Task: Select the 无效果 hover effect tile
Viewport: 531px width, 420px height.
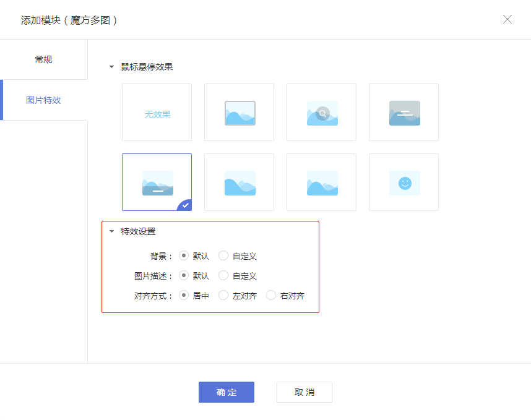Action: point(157,113)
